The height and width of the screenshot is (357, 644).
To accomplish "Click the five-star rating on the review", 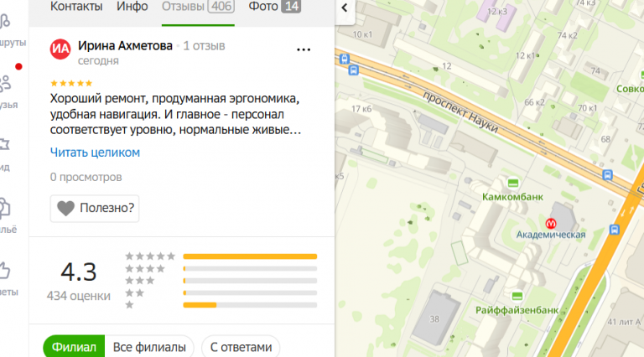I will 71,83.
